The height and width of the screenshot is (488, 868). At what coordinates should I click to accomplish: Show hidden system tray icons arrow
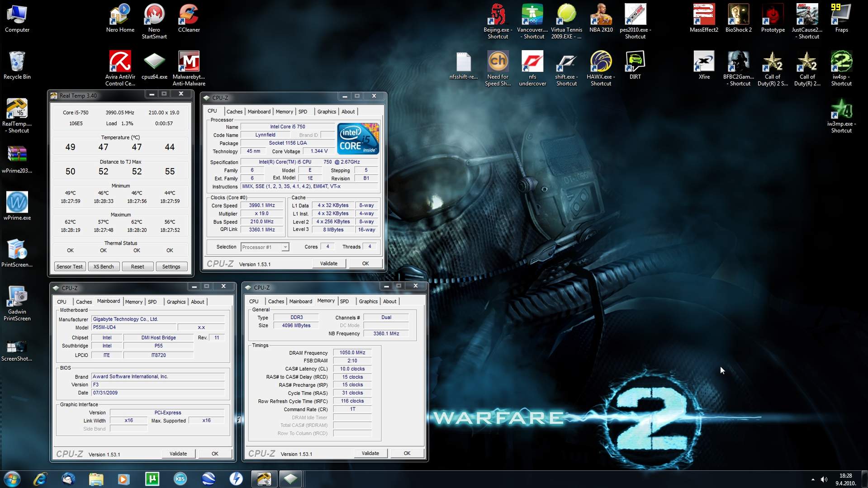coord(813,479)
